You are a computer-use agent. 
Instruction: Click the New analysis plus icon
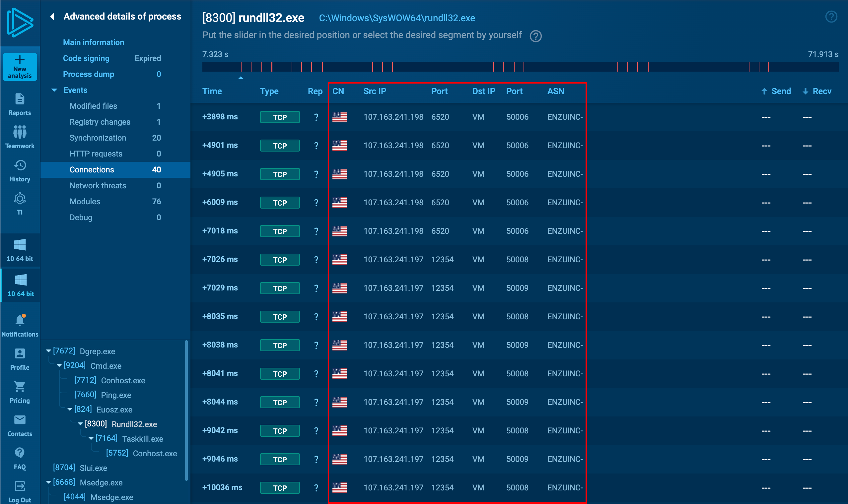20,60
